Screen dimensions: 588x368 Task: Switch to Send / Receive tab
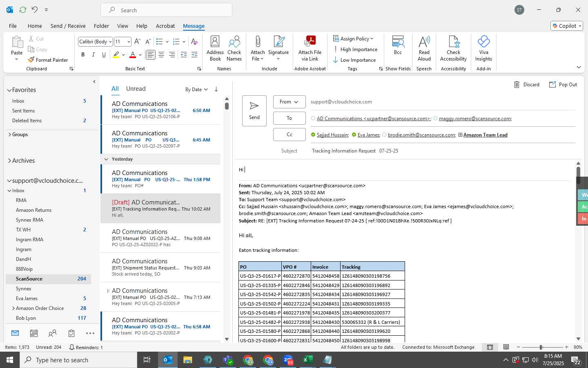(68, 26)
